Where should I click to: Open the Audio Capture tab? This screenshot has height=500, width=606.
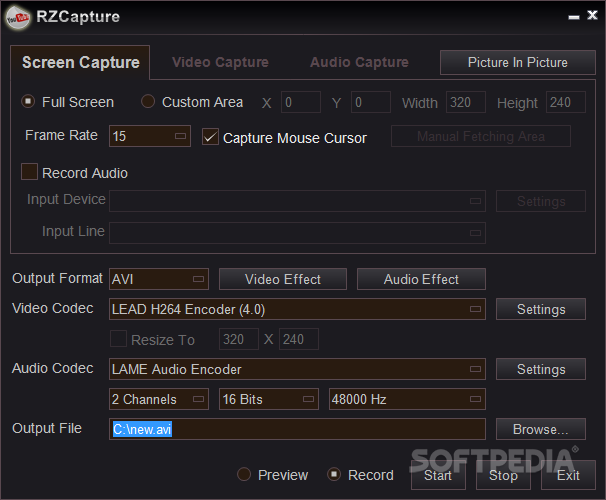[x=359, y=62]
